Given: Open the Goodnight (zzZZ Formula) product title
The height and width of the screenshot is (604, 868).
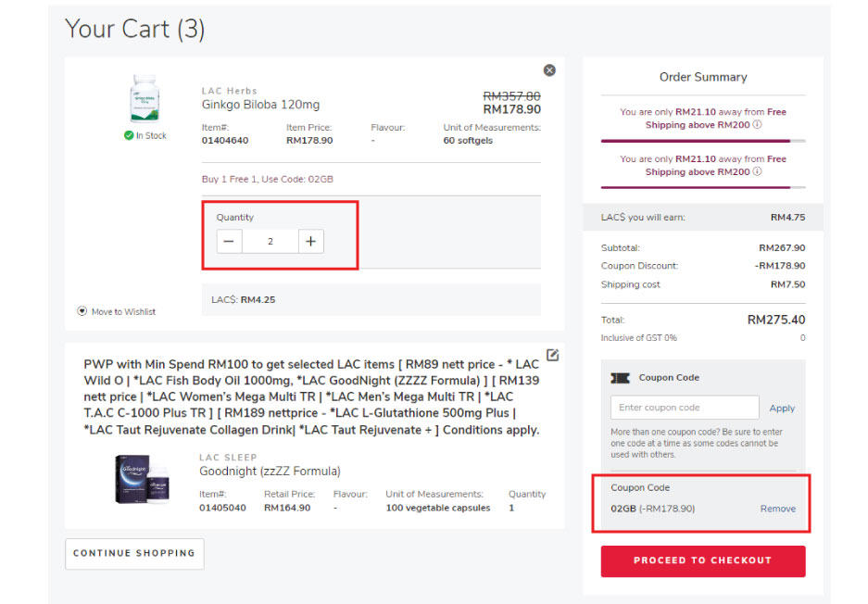Looking at the screenshot, I should click(270, 472).
